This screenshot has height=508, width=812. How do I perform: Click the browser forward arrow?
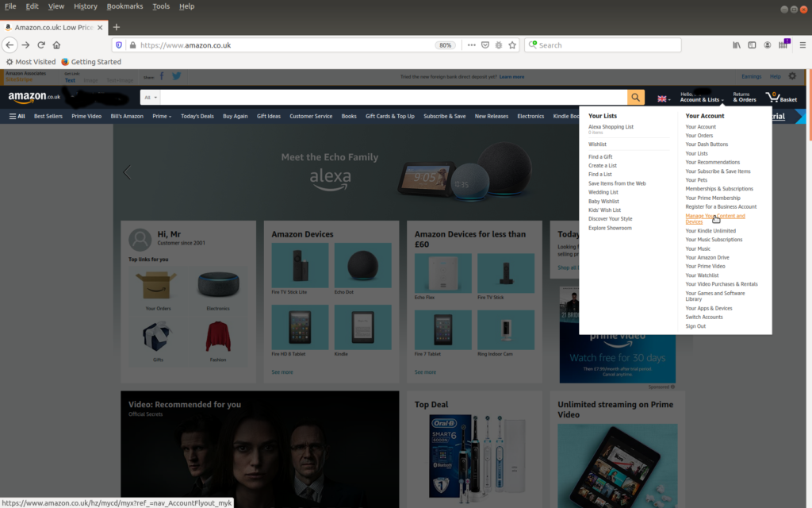[25, 45]
